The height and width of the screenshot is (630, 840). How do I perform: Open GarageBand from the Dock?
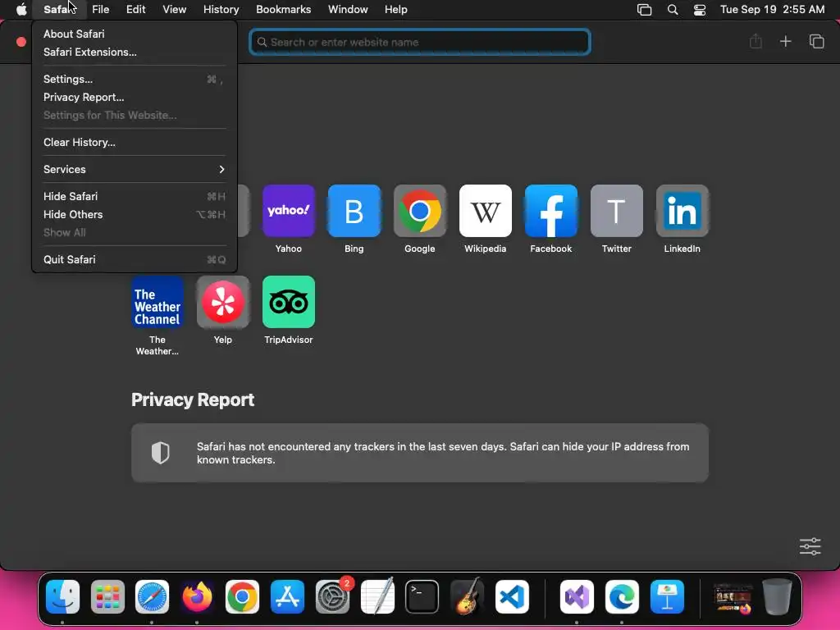pyautogui.click(x=467, y=596)
